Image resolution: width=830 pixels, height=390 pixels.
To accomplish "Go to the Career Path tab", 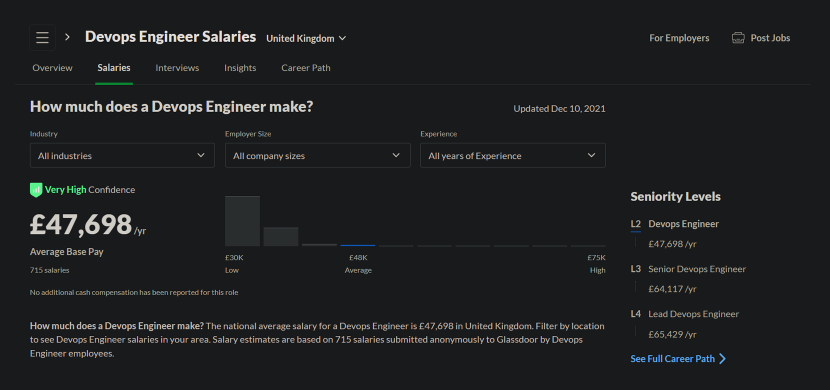I will point(306,68).
